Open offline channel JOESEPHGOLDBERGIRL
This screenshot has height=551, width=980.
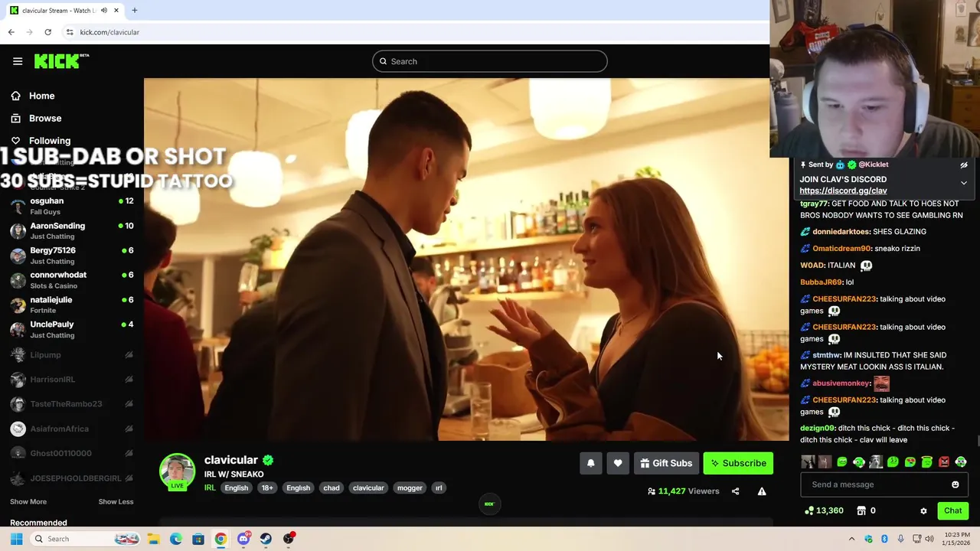[72, 478]
